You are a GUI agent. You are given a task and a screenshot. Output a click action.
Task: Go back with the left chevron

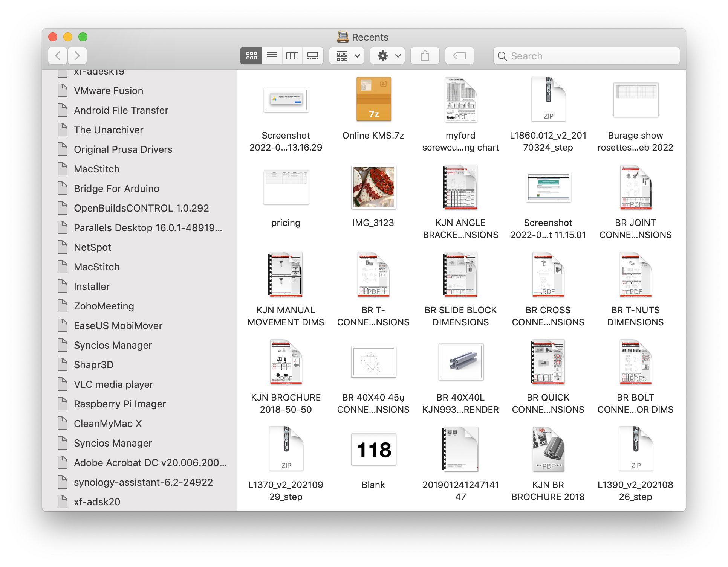coord(58,56)
